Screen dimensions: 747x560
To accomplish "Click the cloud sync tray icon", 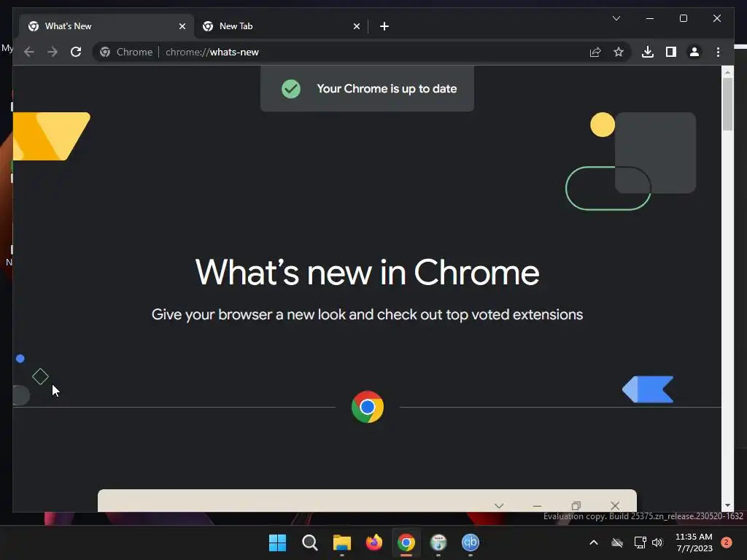I will coord(617,542).
